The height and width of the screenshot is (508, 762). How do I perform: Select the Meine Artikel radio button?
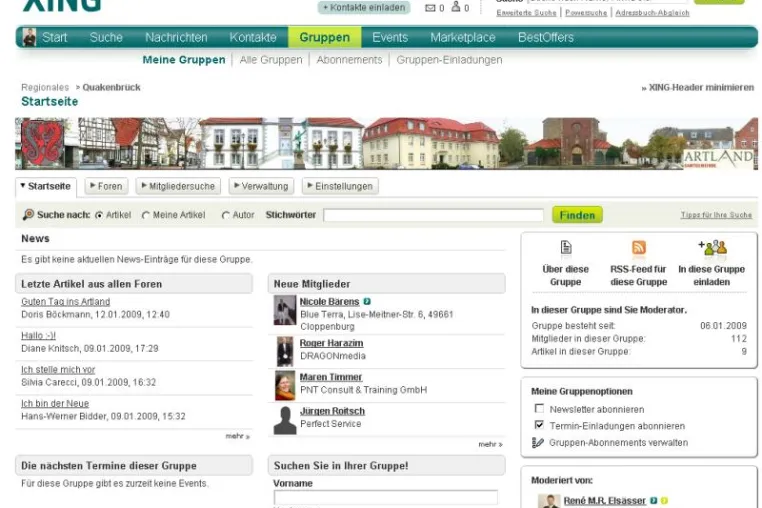pos(145,215)
